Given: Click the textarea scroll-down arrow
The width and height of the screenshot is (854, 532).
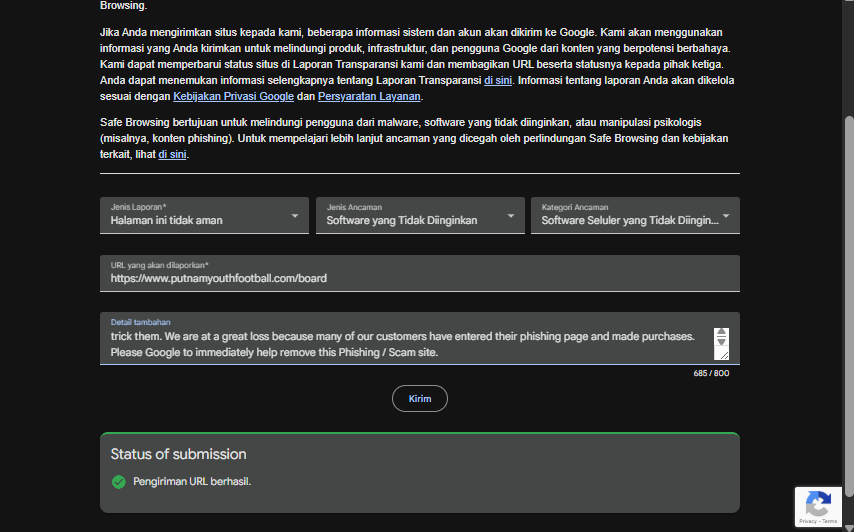Looking at the screenshot, I should [x=721, y=341].
